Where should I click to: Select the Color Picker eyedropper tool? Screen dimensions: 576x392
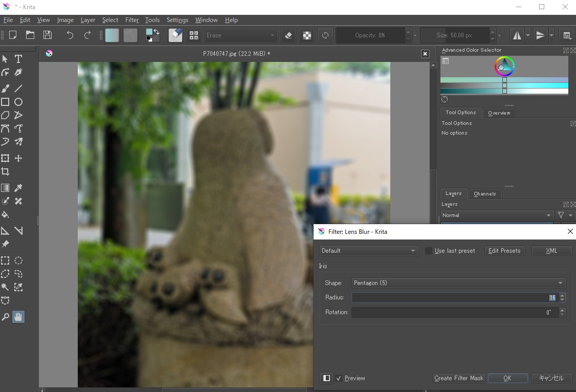point(18,188)
